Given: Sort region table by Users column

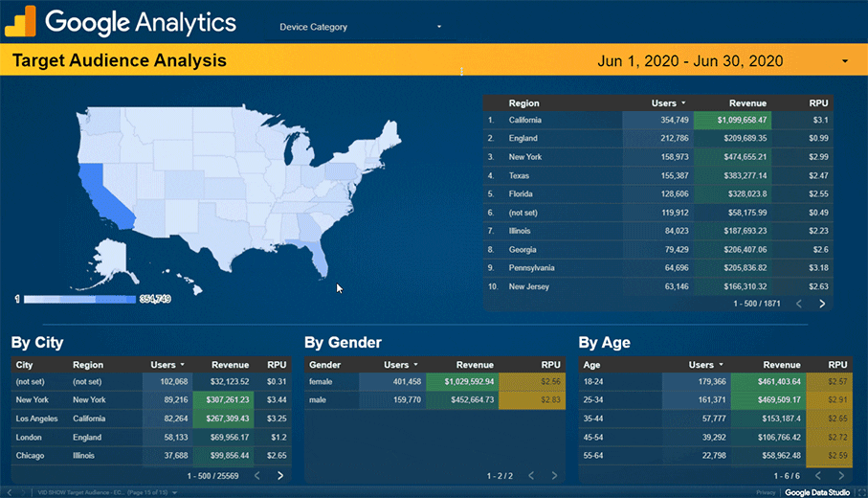Looking at the screenshot, I should click(668, 103).
